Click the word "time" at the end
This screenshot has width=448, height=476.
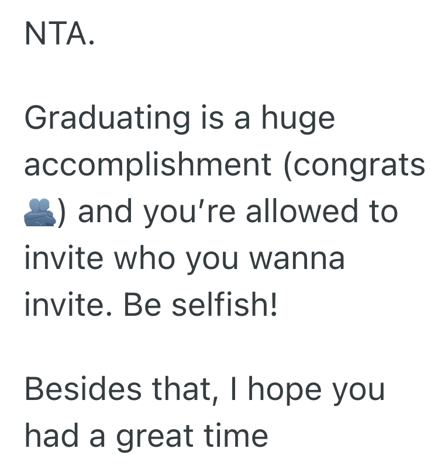236,435
